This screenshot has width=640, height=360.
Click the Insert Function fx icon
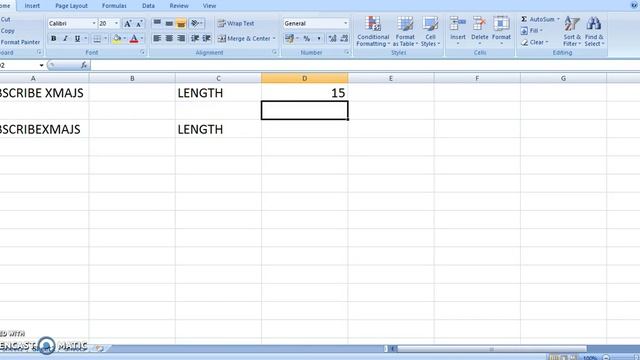pos(84,65)
